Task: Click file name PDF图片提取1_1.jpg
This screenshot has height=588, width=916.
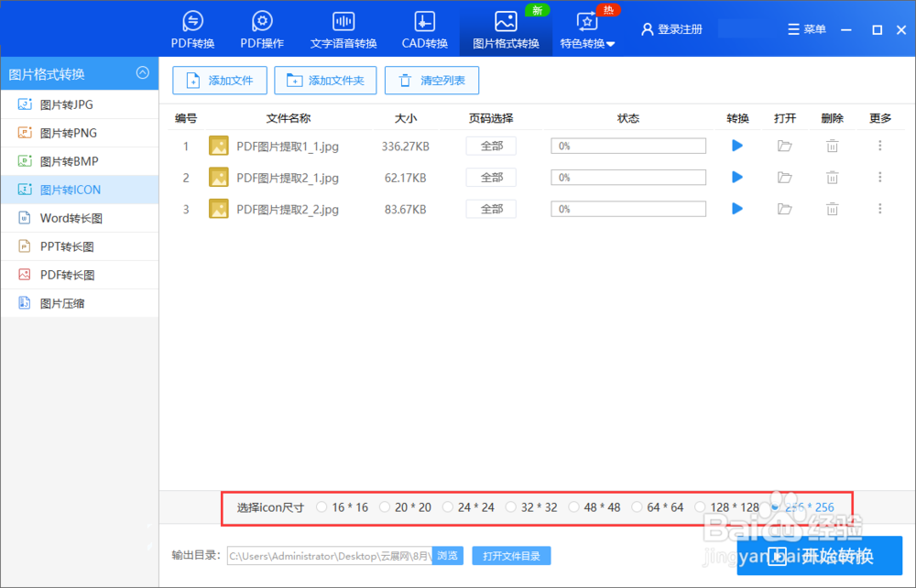Action: click(x=288, y=146)
